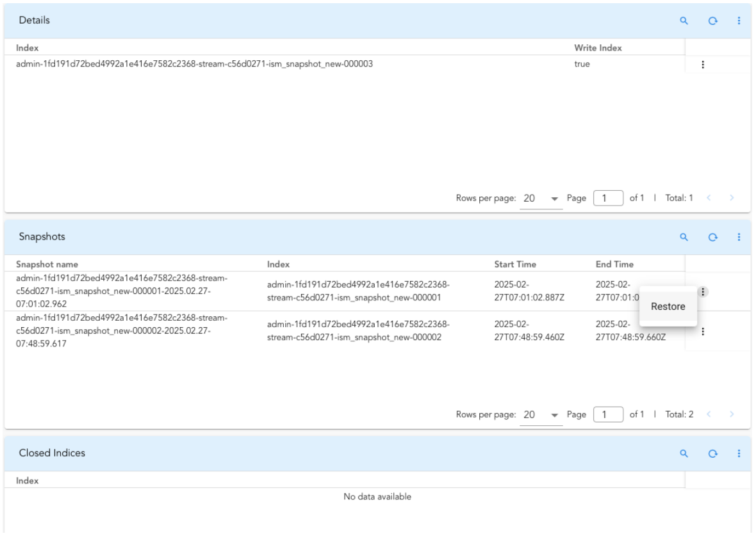The width and height of the screenshot is (756, 543).
Task: Select Restore from the snapshot context menu
Action: coord(668,307)
